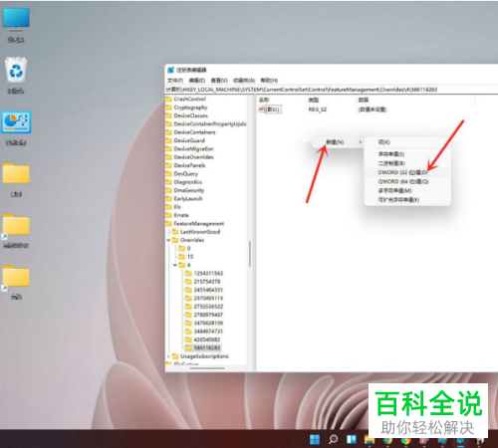Click the Cryptography folder icon
Viewport: 498px width, 448px height.
169,108
